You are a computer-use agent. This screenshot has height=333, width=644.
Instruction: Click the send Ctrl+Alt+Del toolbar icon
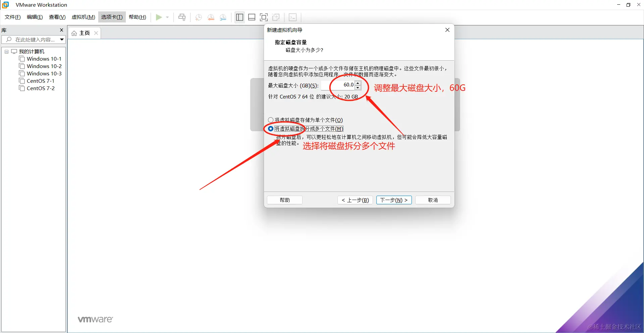[182, 17]
